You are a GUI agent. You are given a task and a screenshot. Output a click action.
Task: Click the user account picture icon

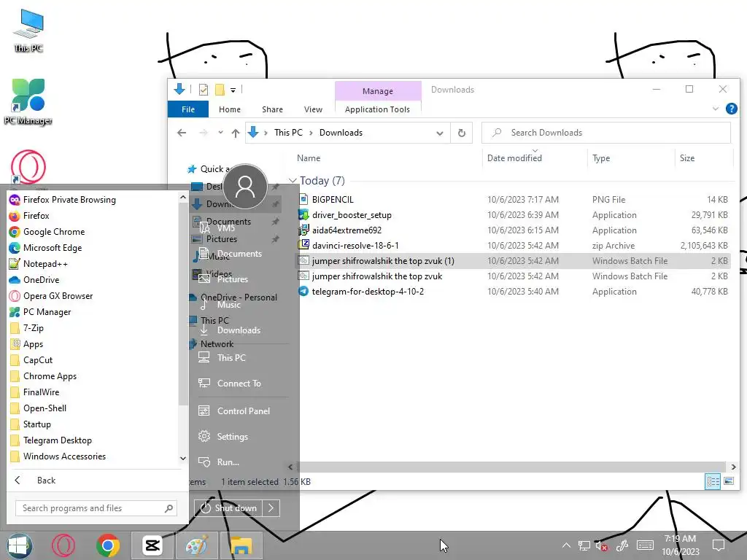[x=245, y=186]
